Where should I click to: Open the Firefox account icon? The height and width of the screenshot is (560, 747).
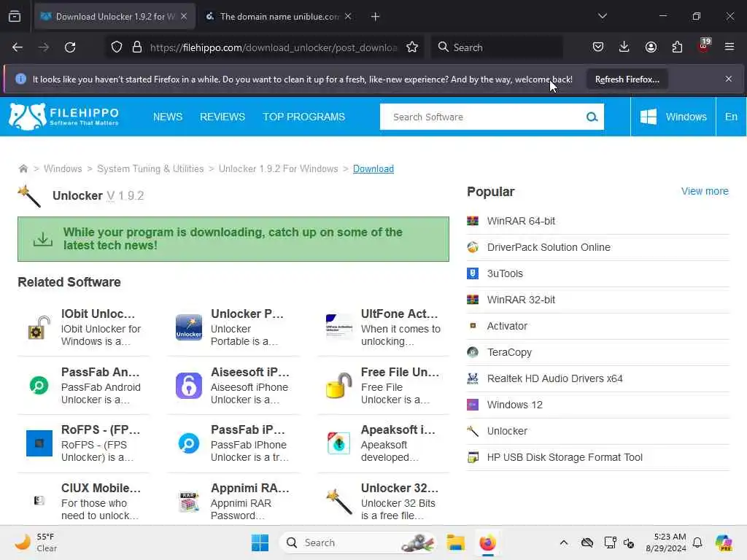point(651,47)
